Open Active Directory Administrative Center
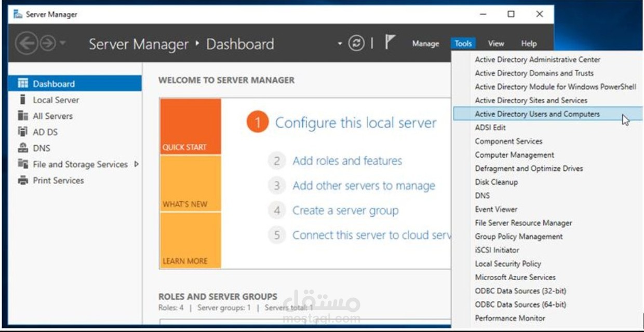This screenshot has height=332, width=644. pos(538,60)
